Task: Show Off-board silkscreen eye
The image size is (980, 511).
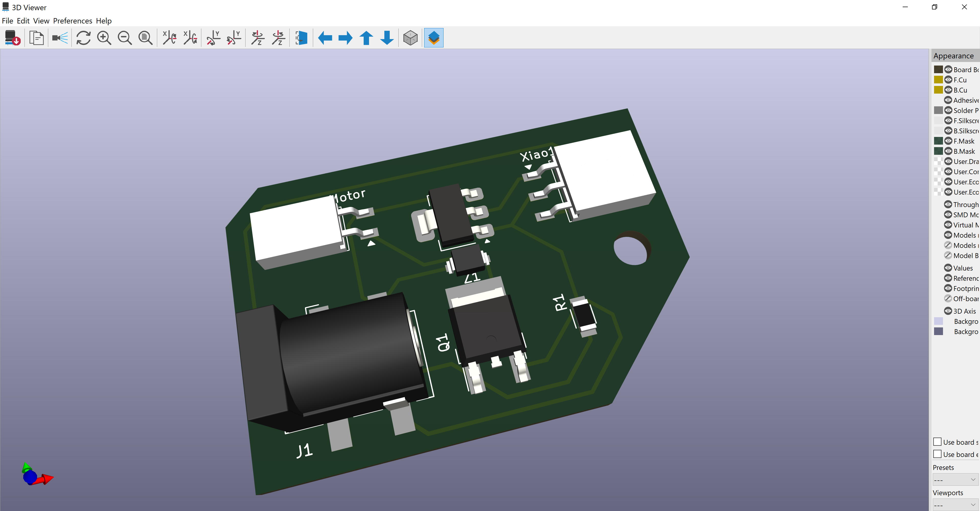Action: pos(948,298)
